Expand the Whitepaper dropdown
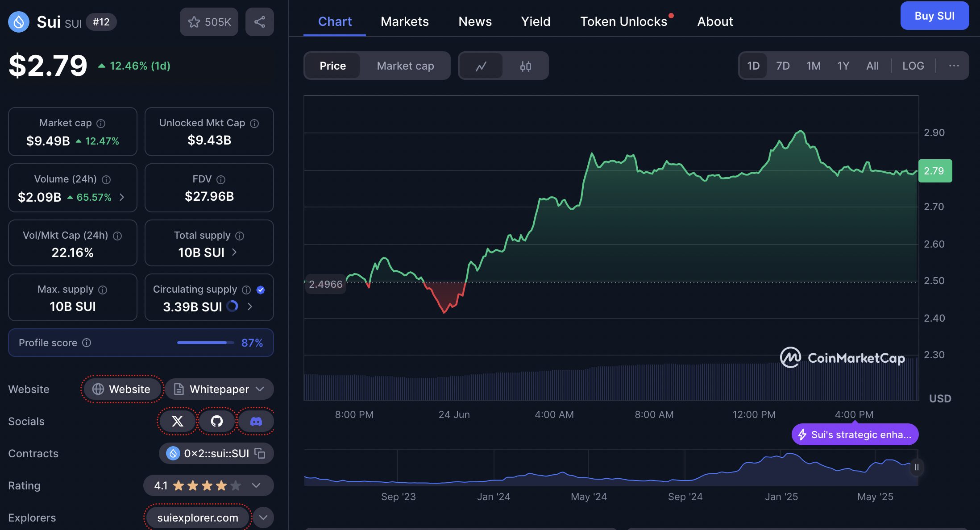Image resolution: width=980 pixels, height=530 pixels. pos(219,389)
